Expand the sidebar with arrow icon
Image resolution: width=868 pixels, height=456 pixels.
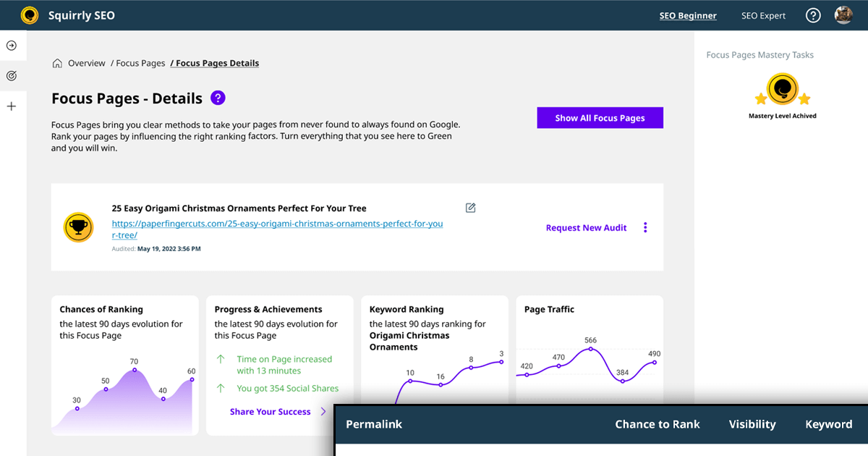[x=12, y=46]
